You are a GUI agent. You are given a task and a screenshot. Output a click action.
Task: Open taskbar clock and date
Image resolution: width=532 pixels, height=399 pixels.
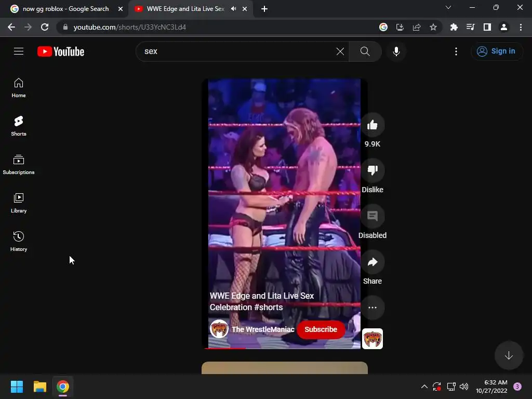pos(491,387)
